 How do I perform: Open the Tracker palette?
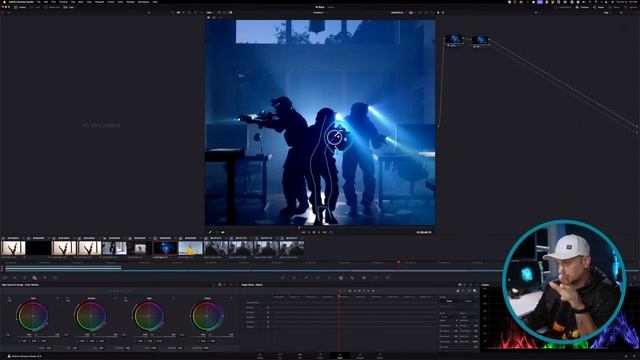click(x=329, y=278)
